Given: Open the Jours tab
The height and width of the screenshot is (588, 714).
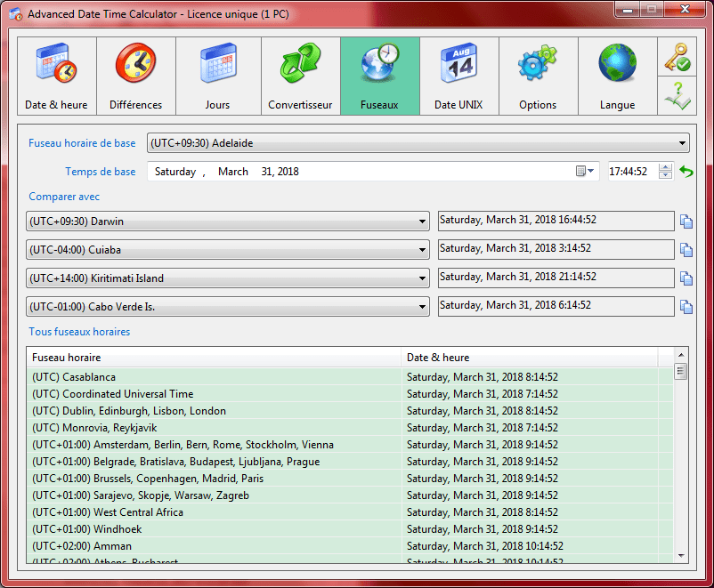Looking at the screenshot, I should (x=218, y=76).
